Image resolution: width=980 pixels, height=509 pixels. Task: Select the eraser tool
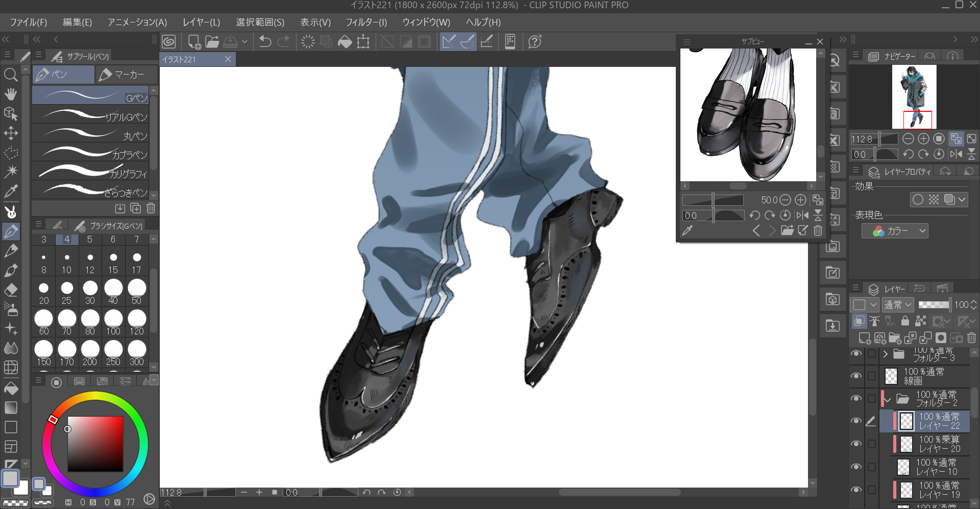[x=11, y=290]
